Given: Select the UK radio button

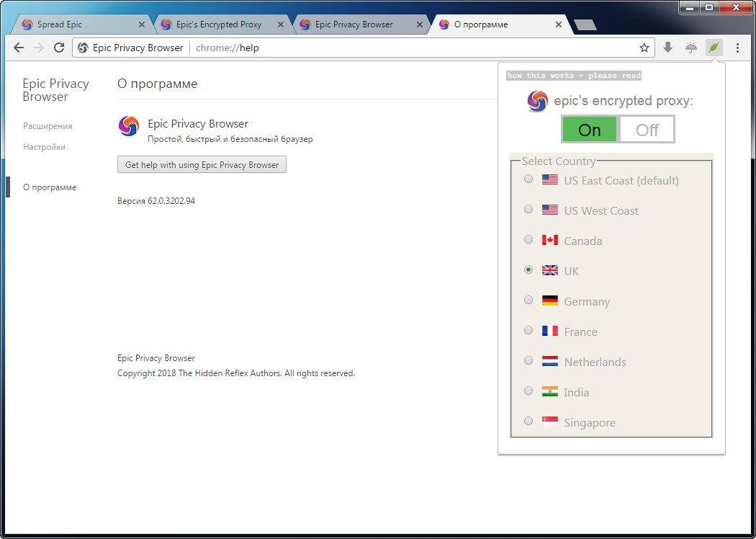Looking at the screenshot, I should point(528,269).
